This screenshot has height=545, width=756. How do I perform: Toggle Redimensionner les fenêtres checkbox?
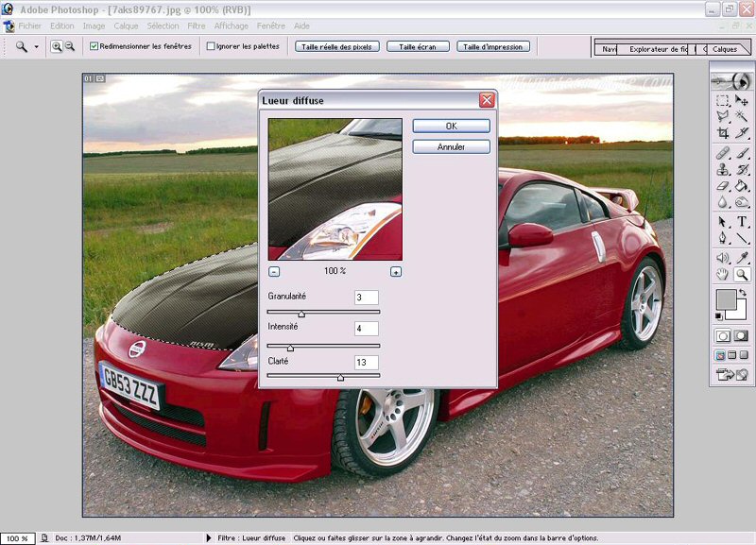[94, 46]
